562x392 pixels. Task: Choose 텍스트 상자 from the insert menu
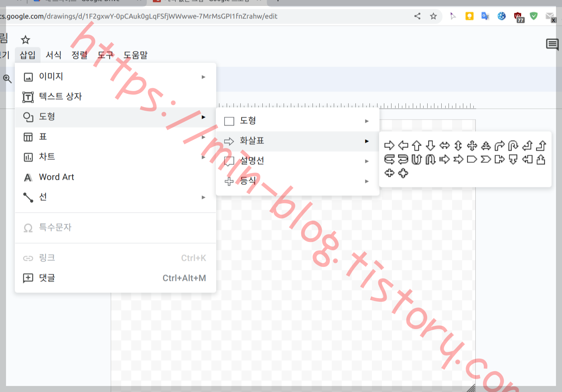pyautogui.click(x=116, y=97)
